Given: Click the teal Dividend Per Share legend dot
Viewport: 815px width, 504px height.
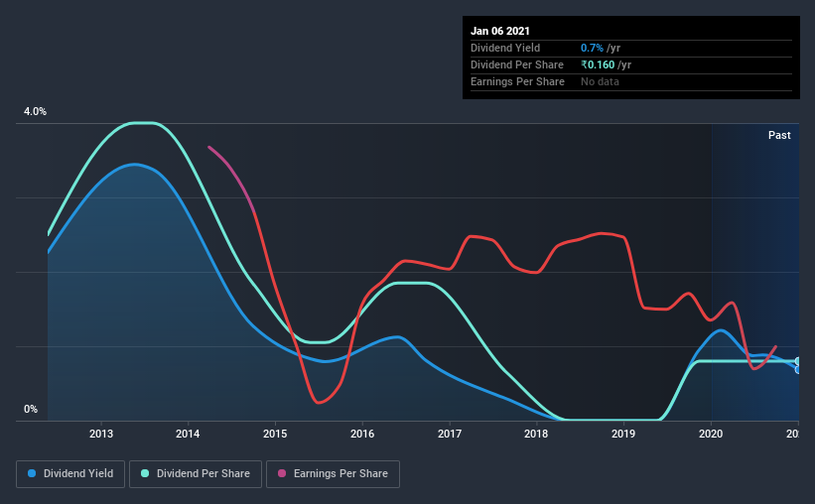Looking at the screenshot, I should [145, 473].
